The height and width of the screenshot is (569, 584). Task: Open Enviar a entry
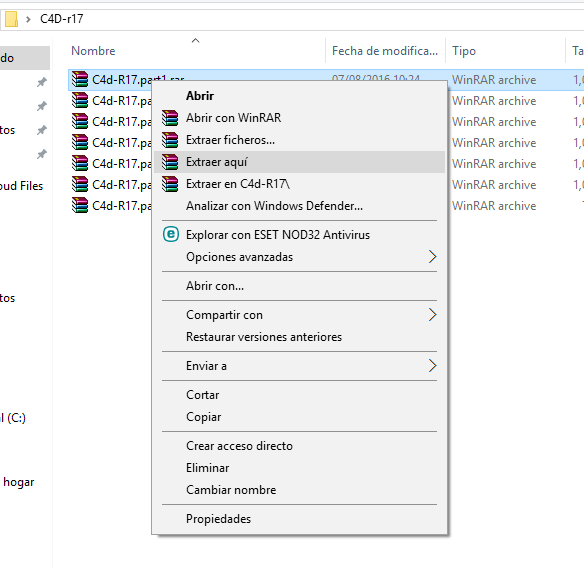[299, 366]
